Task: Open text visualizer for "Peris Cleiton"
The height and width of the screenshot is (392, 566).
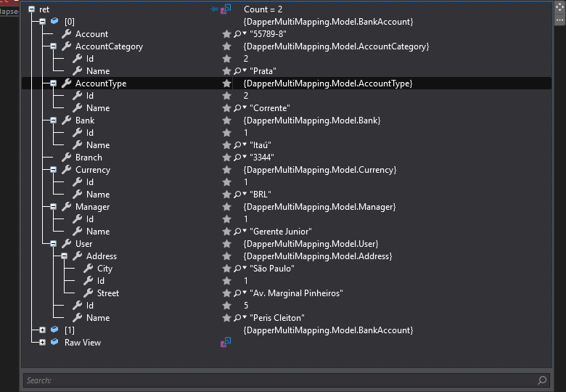Action: pyautogui.click(x=237, y=318)
